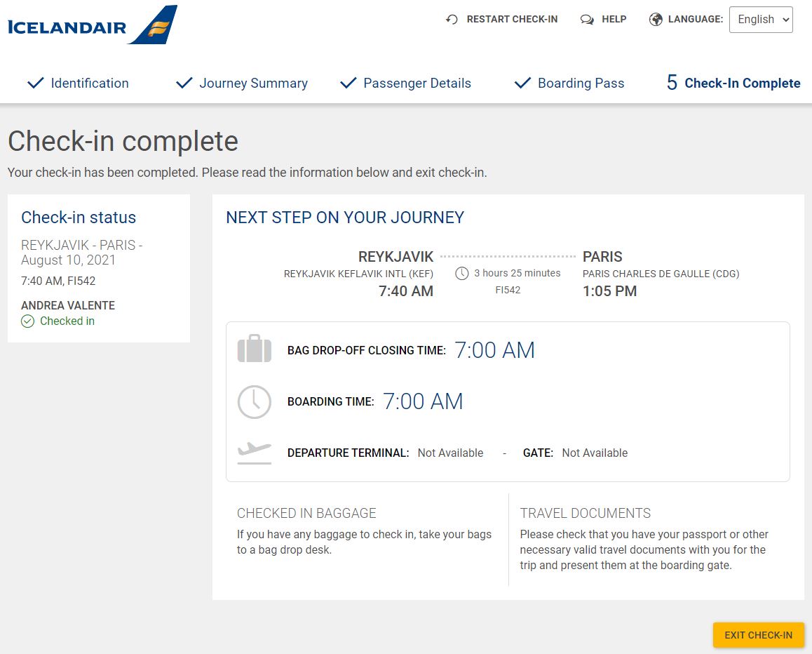Click the help speech bubble icon

tap(587, 20)
